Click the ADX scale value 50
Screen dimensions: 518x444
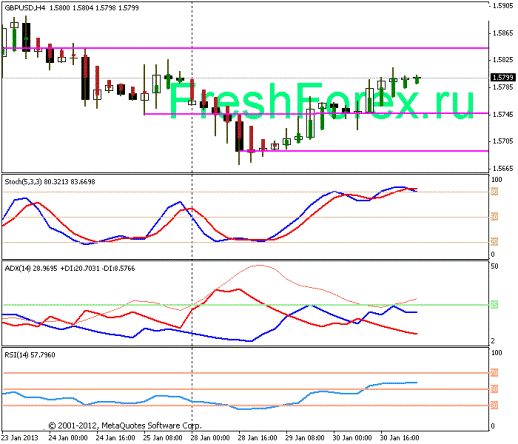pyautogui.click(x=495, y=266)
